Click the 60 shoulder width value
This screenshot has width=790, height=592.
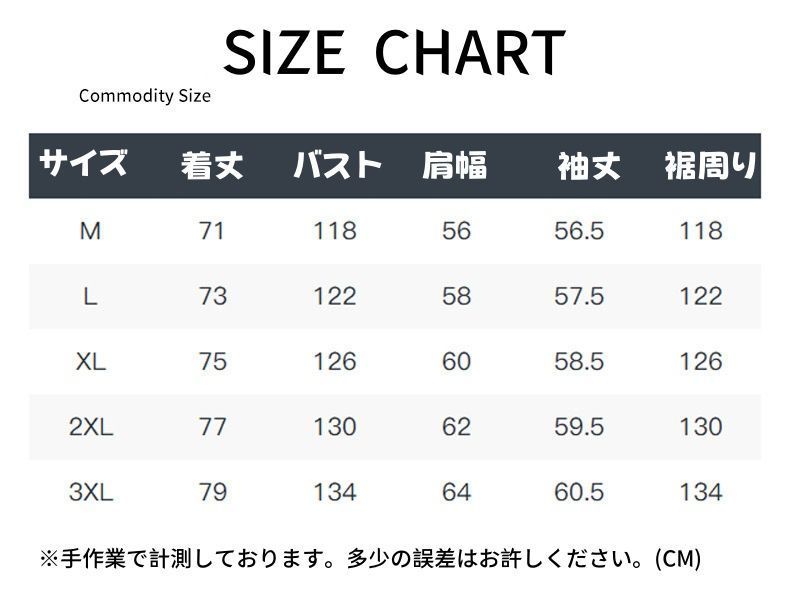pos(456,361)
